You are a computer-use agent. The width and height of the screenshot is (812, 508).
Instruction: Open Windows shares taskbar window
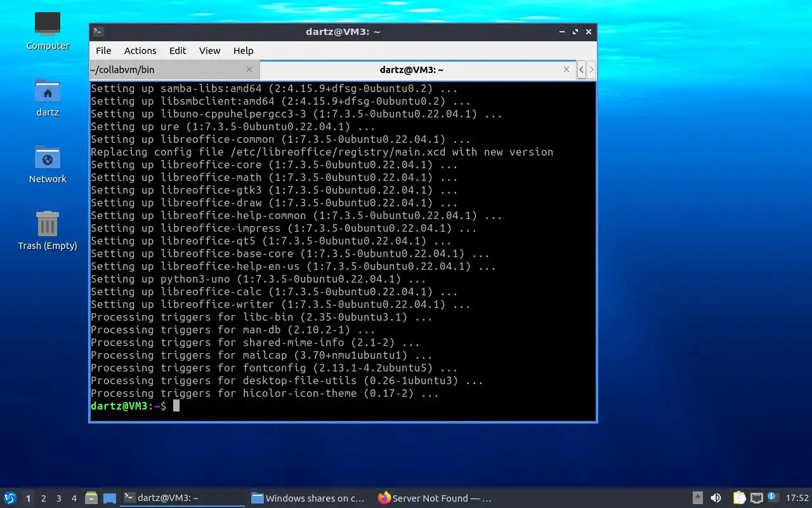point(310,498)
